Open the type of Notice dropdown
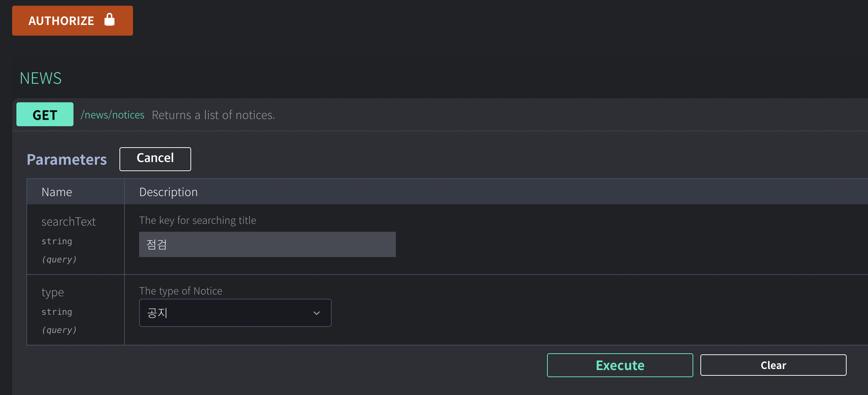The width and height of the screenshot is (868, 395). pos(235,313)
